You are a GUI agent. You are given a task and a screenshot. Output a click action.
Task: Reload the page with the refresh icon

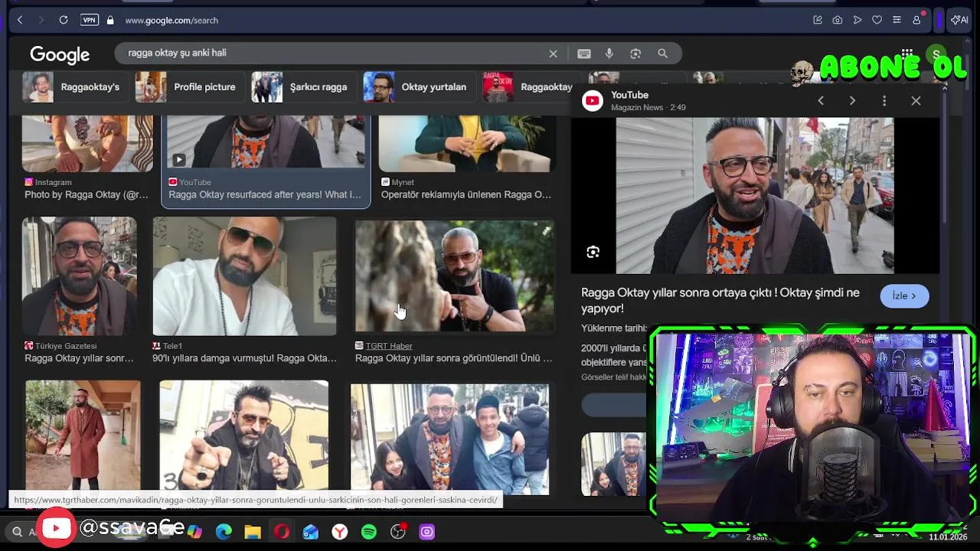[x=64, y=20]
